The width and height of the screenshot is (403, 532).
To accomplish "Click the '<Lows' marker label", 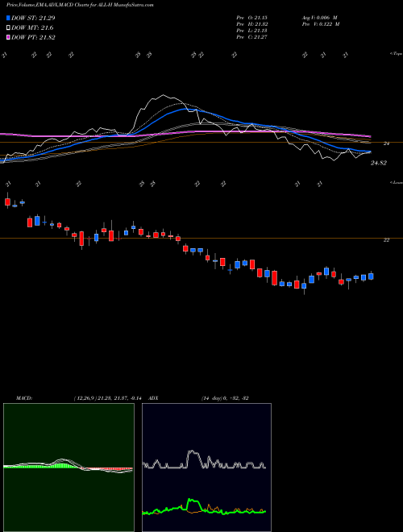I will 396,183.
